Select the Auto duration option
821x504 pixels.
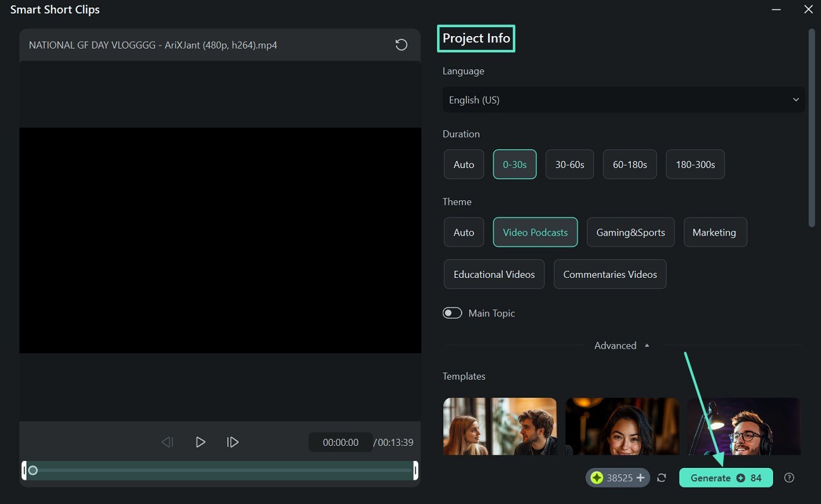pyautogui.click(x=464, y=164)
